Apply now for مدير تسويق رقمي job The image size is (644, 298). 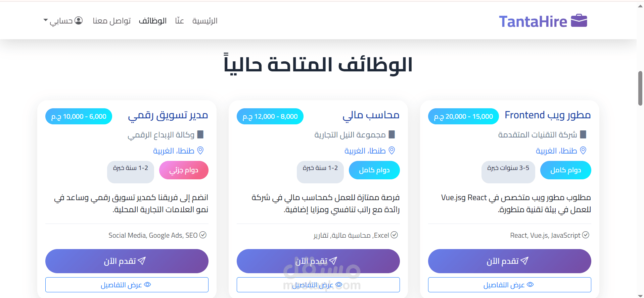[127, 261]
